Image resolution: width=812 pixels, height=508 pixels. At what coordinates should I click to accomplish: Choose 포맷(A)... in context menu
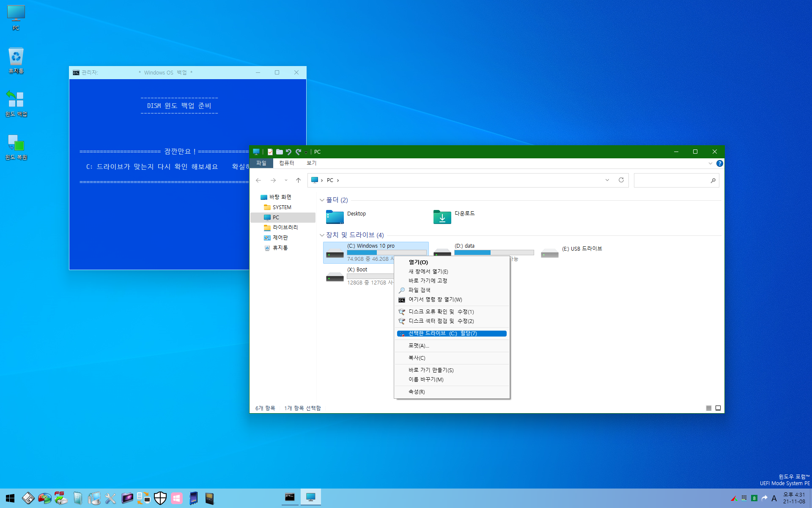pos(452,346)
